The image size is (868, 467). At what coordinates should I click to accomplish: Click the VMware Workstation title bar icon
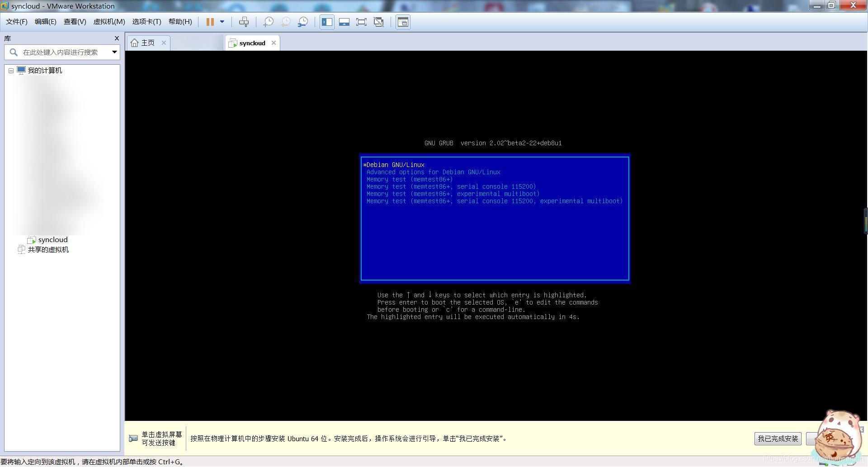(x=5, y=6)
